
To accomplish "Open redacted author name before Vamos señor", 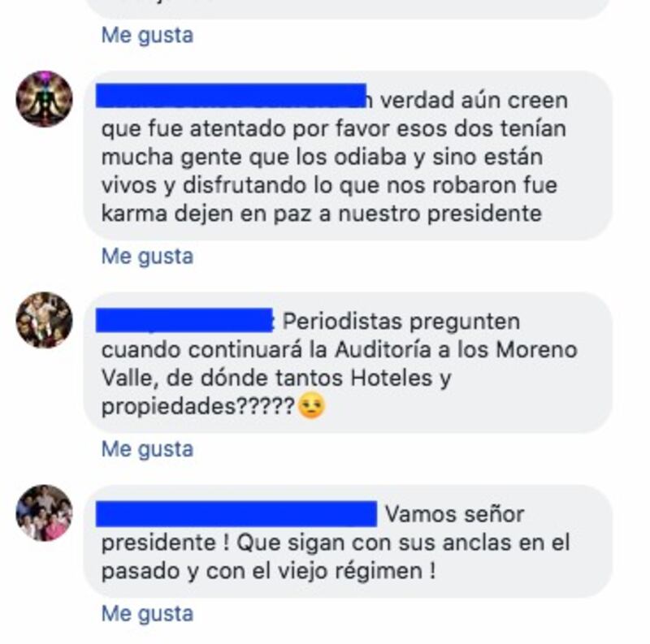I will click(x=236, y=514).
